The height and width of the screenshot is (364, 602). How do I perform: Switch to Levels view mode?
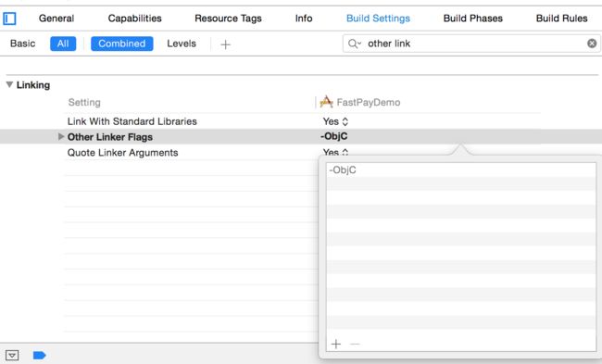click(x=182, y=44)
